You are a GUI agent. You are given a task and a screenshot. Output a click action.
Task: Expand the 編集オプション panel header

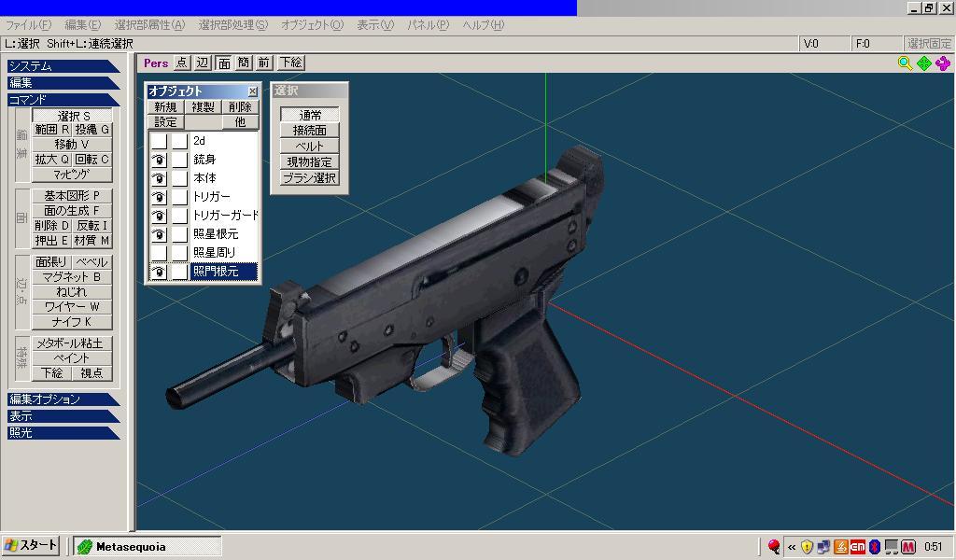tap(63, 399)
